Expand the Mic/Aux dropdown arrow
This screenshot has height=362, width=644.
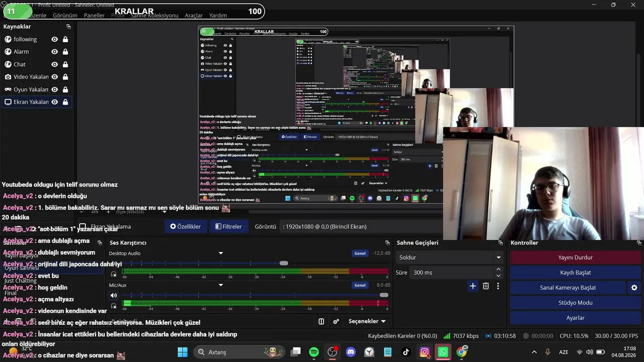(x=220, y=285)
